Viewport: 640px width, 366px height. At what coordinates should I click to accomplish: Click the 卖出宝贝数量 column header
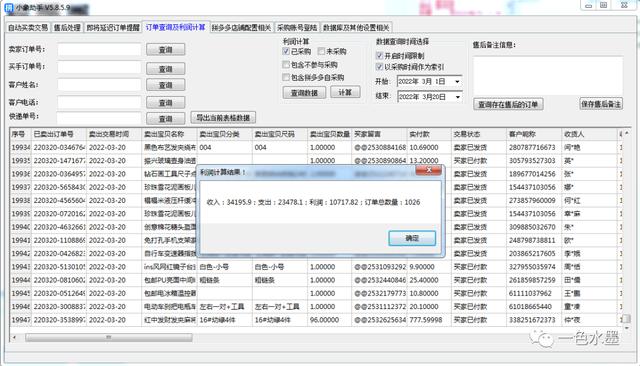pos(329,134)
